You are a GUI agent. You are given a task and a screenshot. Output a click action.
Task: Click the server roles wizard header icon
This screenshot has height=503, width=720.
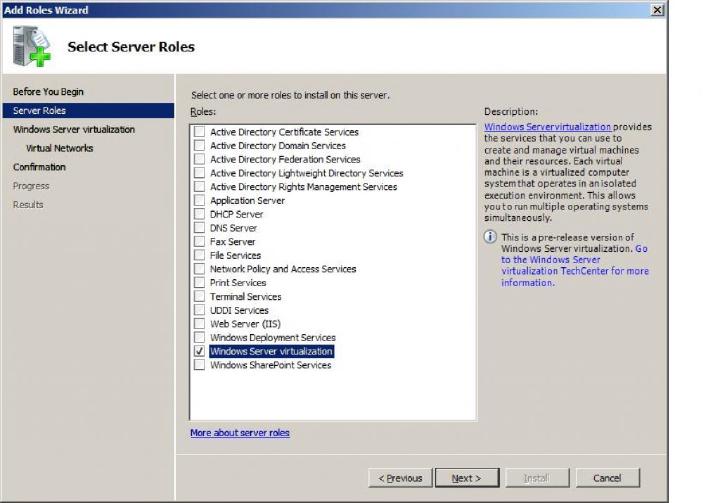(x=32, y=46)
